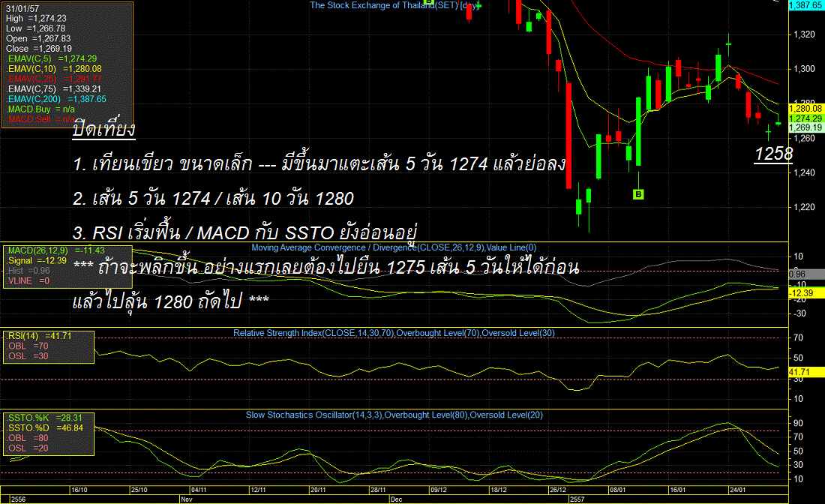825x504 pixels.
Task: Click the RSI(14) =41.71 legend line
Action: 40,336
